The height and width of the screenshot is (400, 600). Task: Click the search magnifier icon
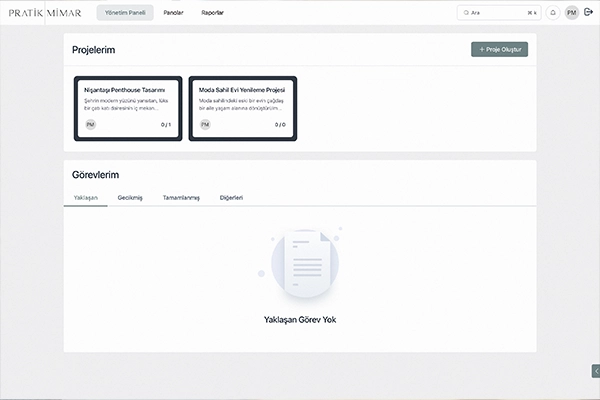[x=466, y=13]
